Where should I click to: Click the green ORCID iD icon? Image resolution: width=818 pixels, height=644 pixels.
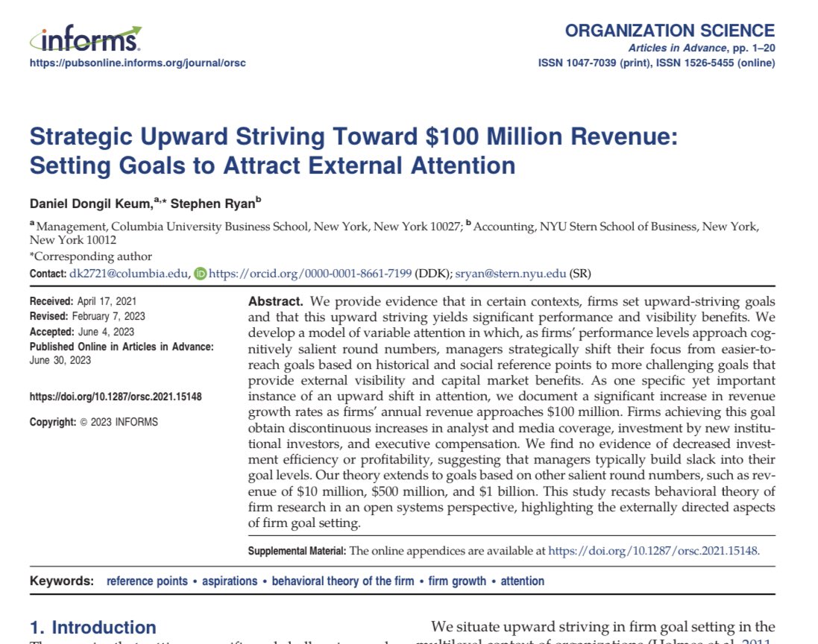pos(201,274)
